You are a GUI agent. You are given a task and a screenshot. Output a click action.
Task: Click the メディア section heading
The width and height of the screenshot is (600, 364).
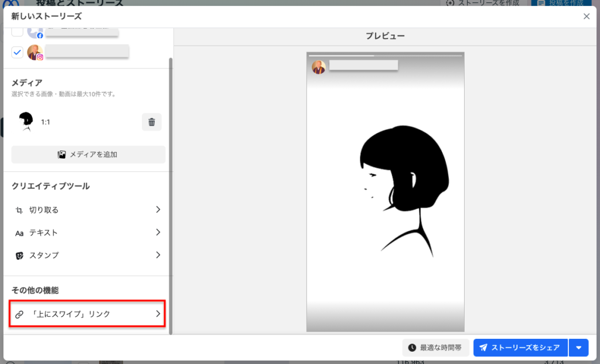point(27,83)
